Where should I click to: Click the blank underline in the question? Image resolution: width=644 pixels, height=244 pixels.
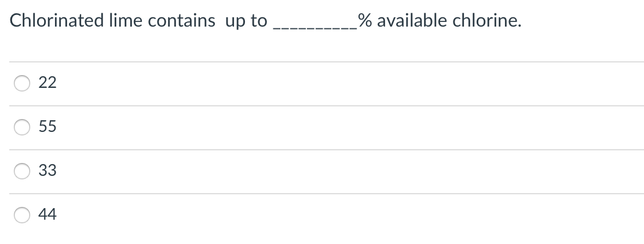tap(315, 28)
